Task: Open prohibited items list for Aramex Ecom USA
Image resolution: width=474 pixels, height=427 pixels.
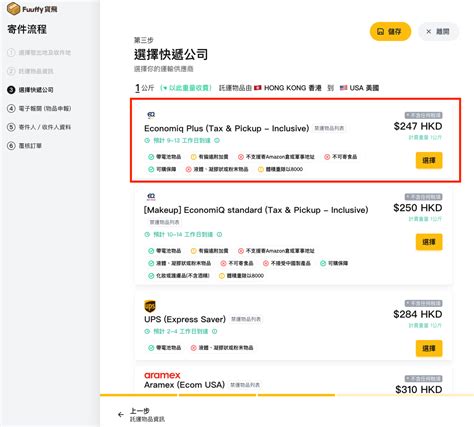Action: pos(245,385)
